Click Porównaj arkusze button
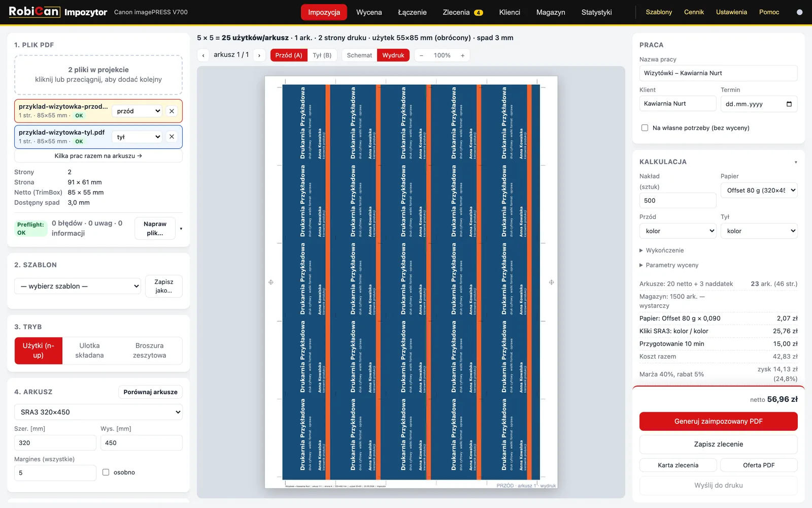Image resolution: width=812 pixels, height=508 pixels. pyautogui.click(x=151, y=392)
